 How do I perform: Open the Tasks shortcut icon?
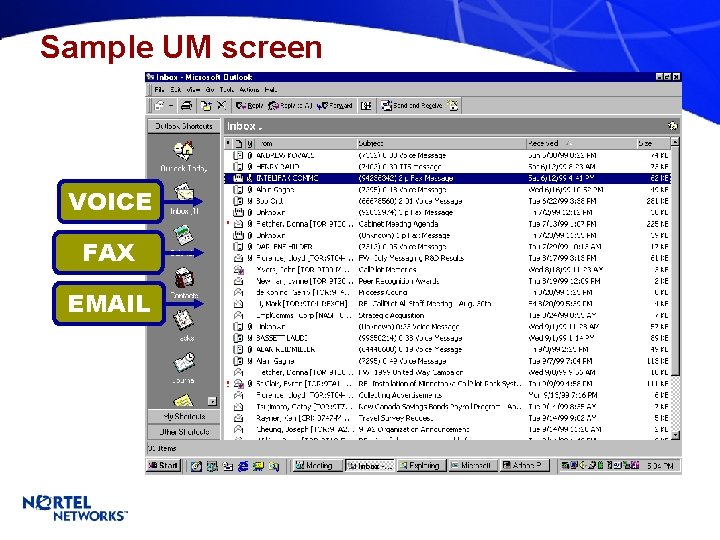coord(184,320)
